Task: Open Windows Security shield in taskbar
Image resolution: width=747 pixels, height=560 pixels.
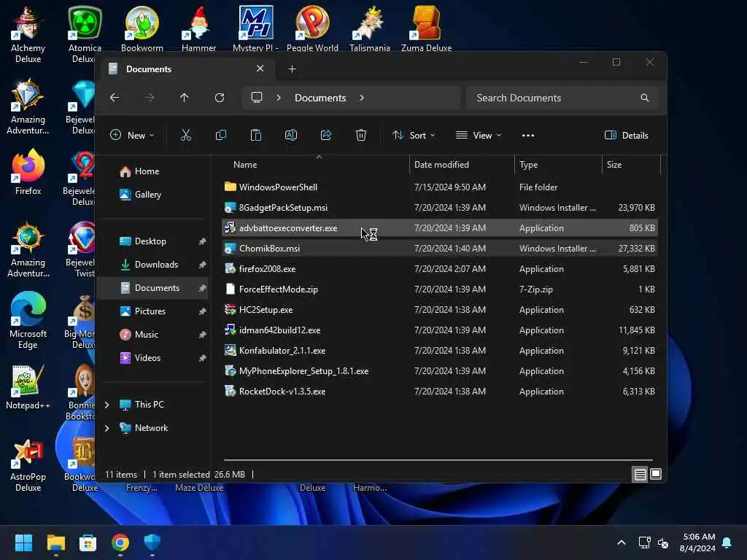Action: (152, 542)
